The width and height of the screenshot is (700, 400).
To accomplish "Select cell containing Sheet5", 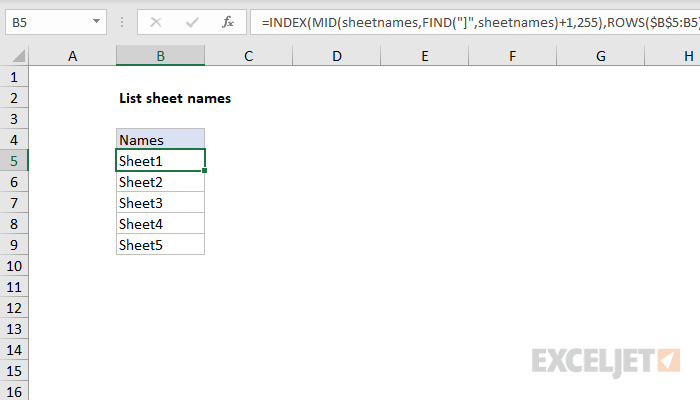I will pyautogui.click(x=160, y=245).
